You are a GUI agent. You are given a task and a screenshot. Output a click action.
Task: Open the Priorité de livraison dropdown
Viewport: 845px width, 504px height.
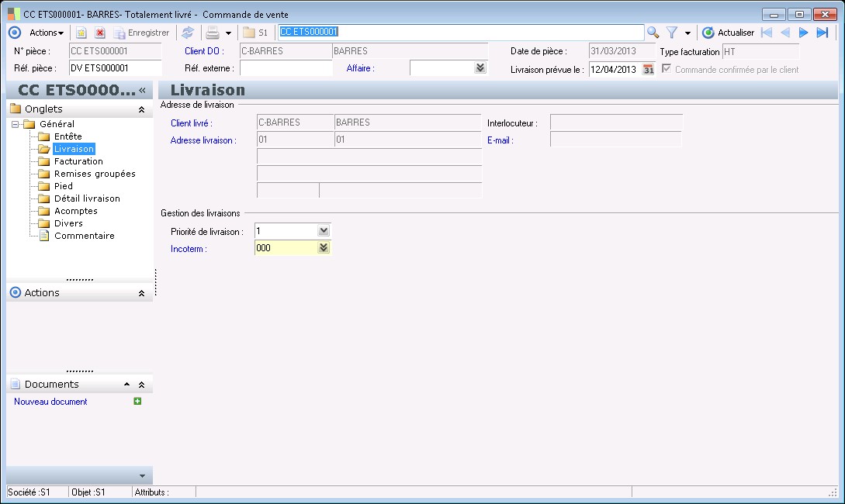click(324, 231)
